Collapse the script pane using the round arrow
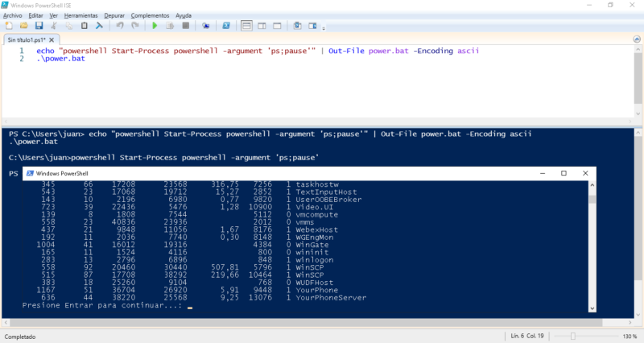Viewport: 644px width, 343px height. click(x=637, y=39)
